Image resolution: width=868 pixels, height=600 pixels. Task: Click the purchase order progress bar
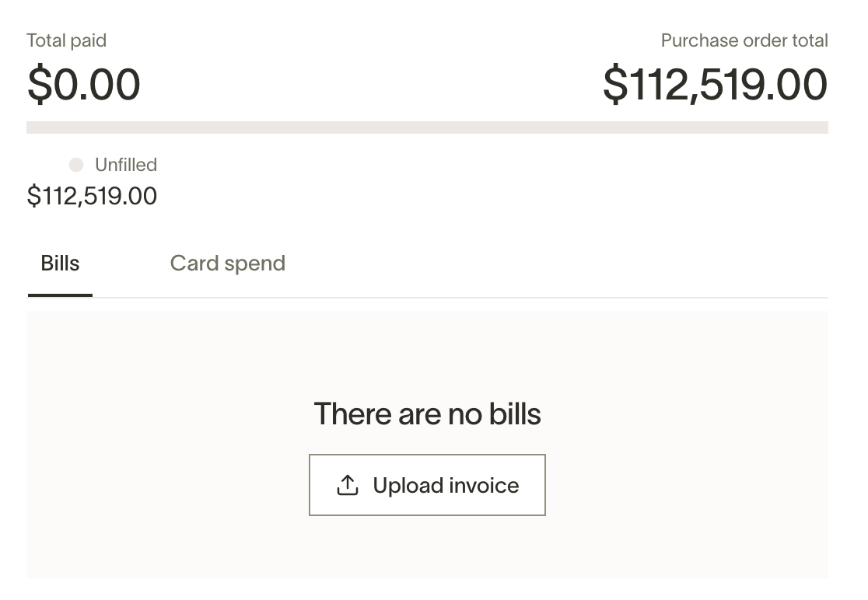pyautogui.click(x=427, y=127)
